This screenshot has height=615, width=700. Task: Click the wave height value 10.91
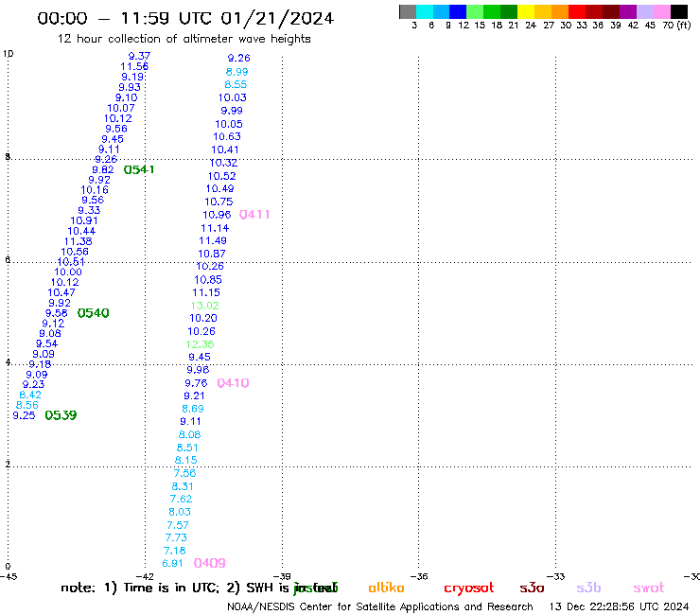click(84, 220)
